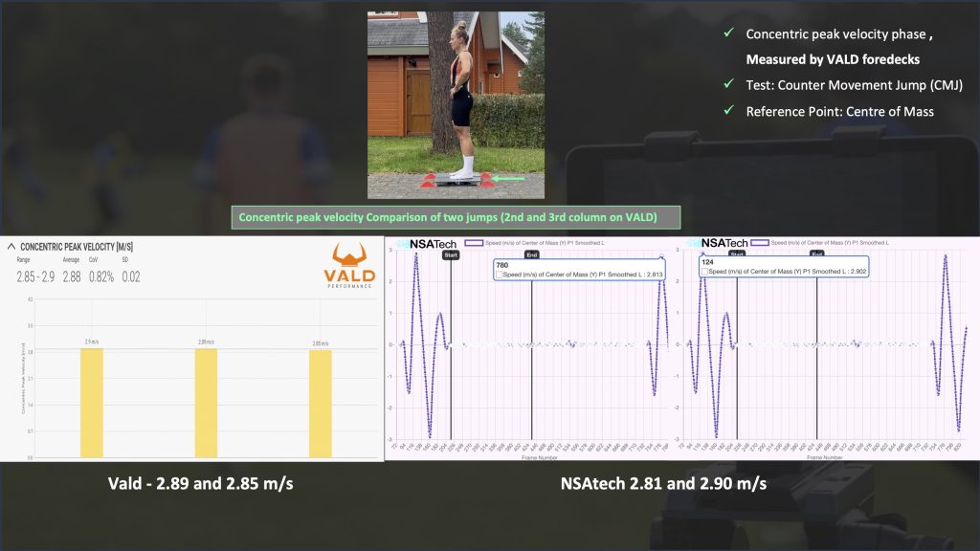Select the third yellow bar labeled 2.85 m/s
The image size is (980, 551).
320,404
